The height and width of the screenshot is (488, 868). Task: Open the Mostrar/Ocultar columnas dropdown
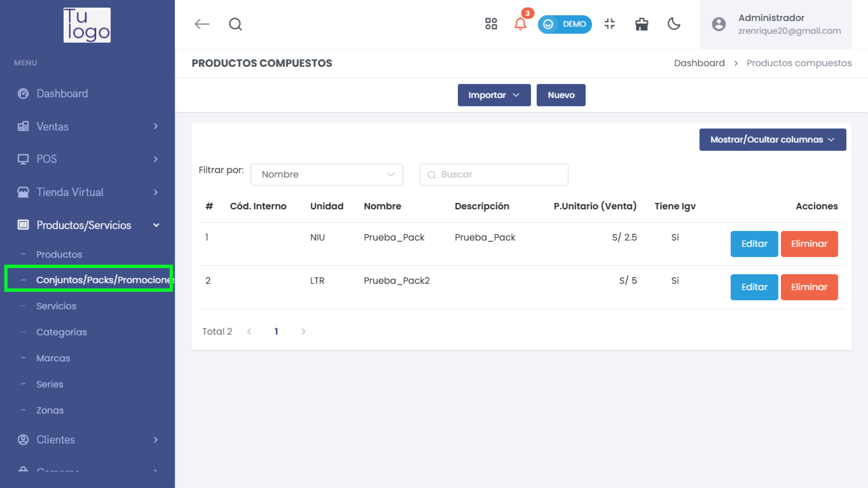pyautogui.click(x=772, y=140)
